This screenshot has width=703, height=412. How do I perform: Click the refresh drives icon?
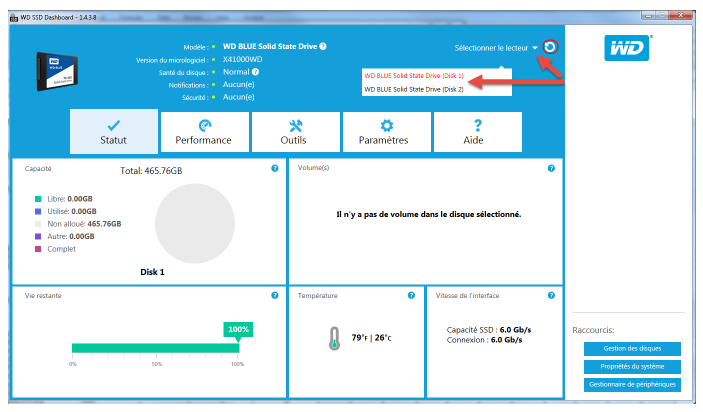tap(550, 47)
